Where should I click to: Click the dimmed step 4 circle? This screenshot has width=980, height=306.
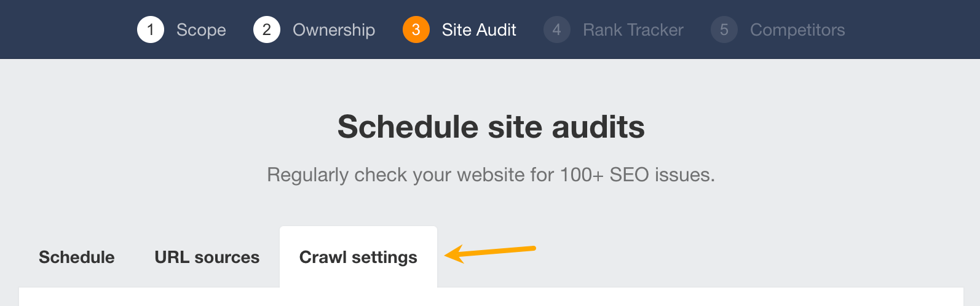tap(557, 29)
